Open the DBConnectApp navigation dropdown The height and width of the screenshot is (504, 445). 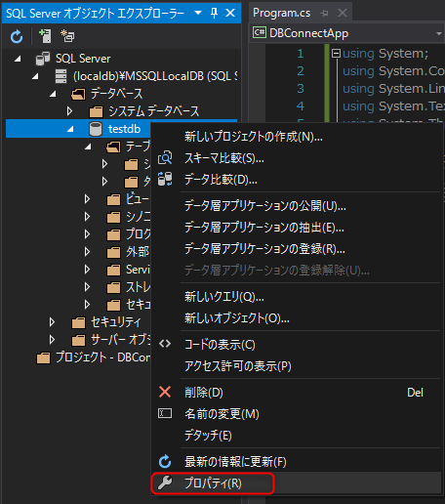point(439,33)
